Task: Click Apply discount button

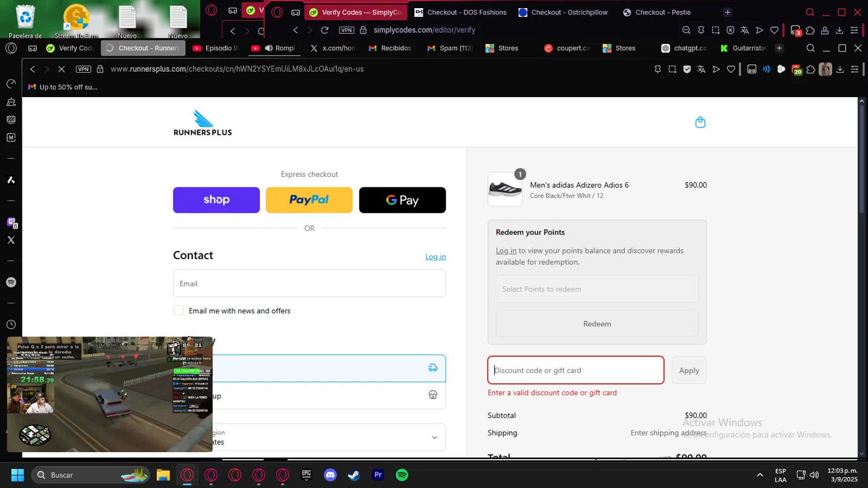Action: [x=689, y=370]
